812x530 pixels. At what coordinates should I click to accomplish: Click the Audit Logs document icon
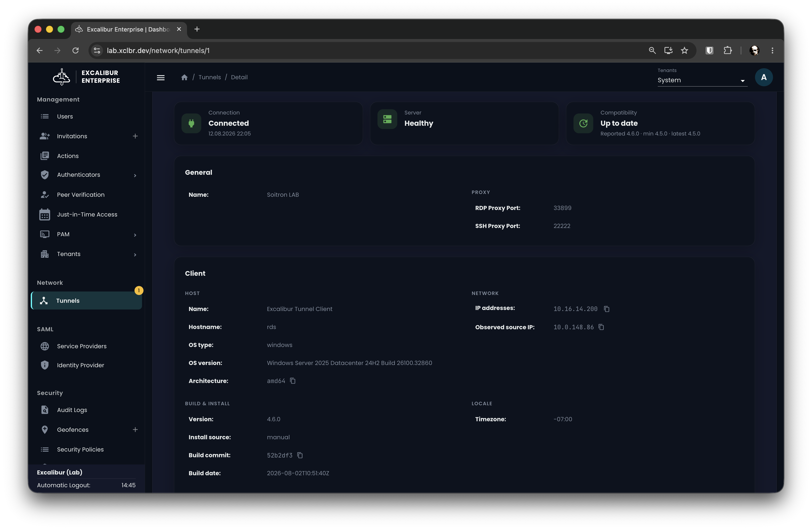pyautogui.click(x=45, y=410)
